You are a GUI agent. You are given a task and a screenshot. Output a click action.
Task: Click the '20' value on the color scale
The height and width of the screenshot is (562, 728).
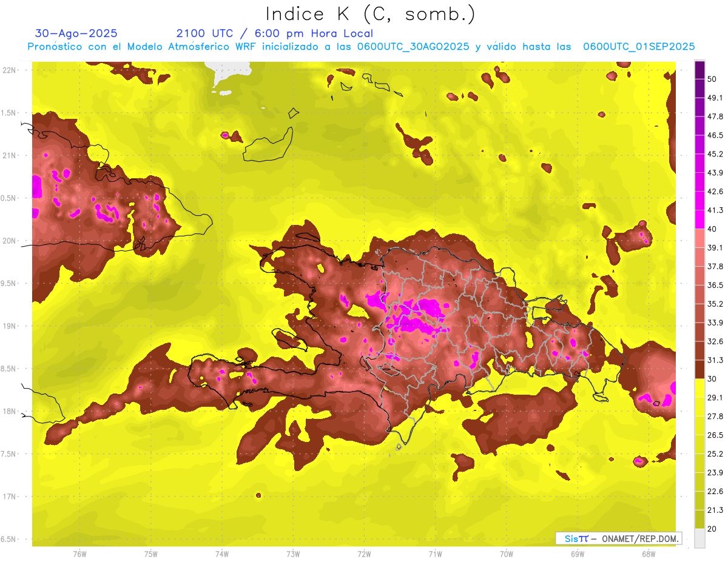point(712,529)
